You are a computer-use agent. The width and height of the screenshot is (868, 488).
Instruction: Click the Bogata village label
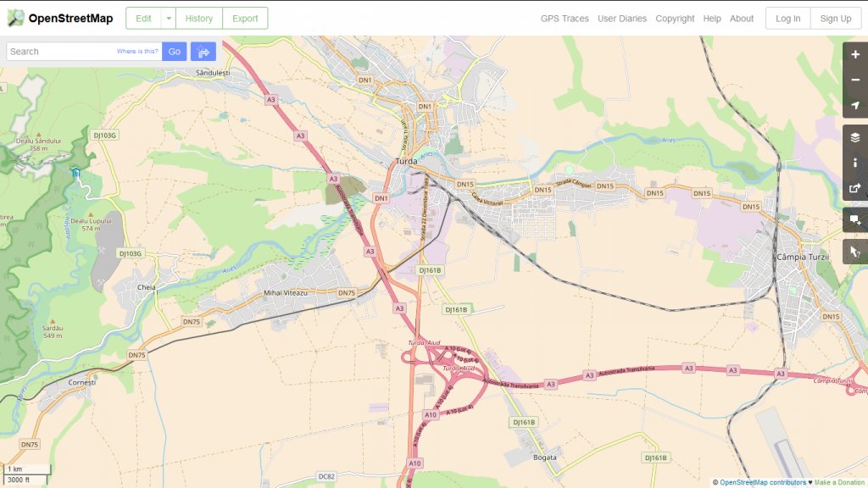click(x=545, y=457)
